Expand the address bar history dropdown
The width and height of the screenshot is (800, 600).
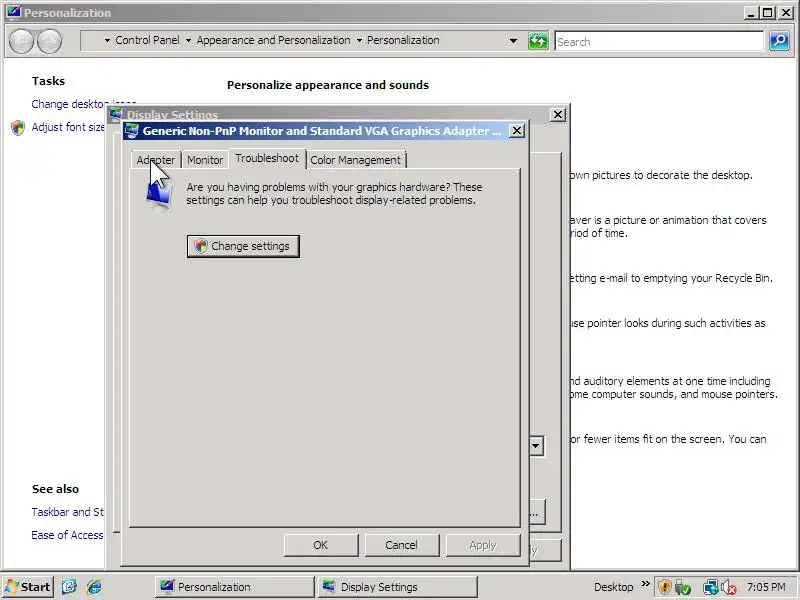[513, 41]
